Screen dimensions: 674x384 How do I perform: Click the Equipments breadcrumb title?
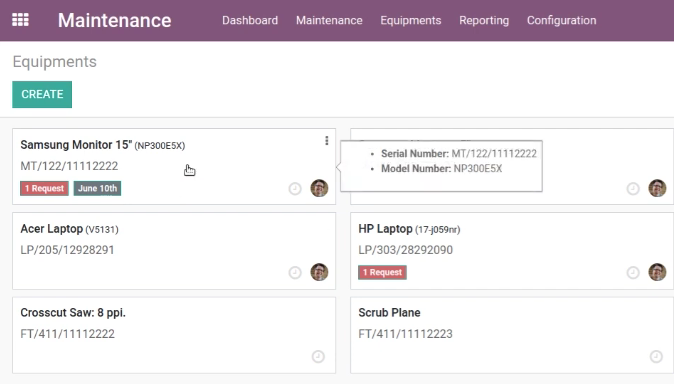(x=55, y=62)
